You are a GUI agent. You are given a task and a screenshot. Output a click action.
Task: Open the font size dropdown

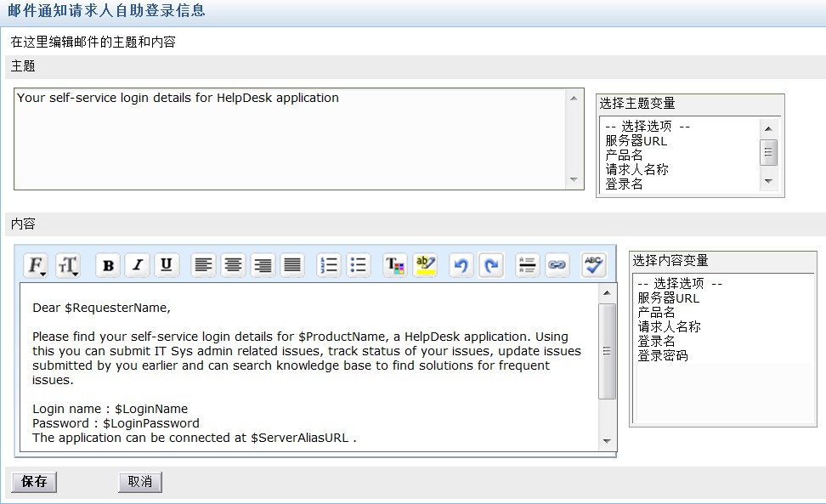pos(67,265)
